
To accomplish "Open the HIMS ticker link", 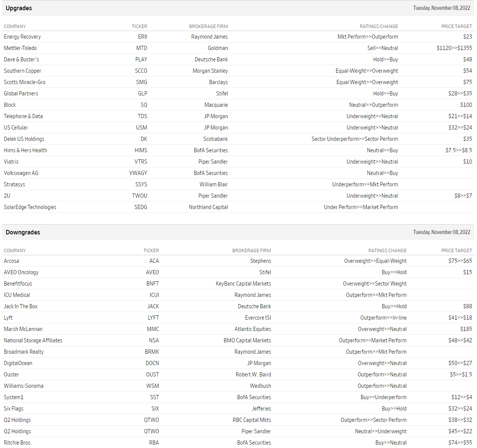I will click(141, 150).
